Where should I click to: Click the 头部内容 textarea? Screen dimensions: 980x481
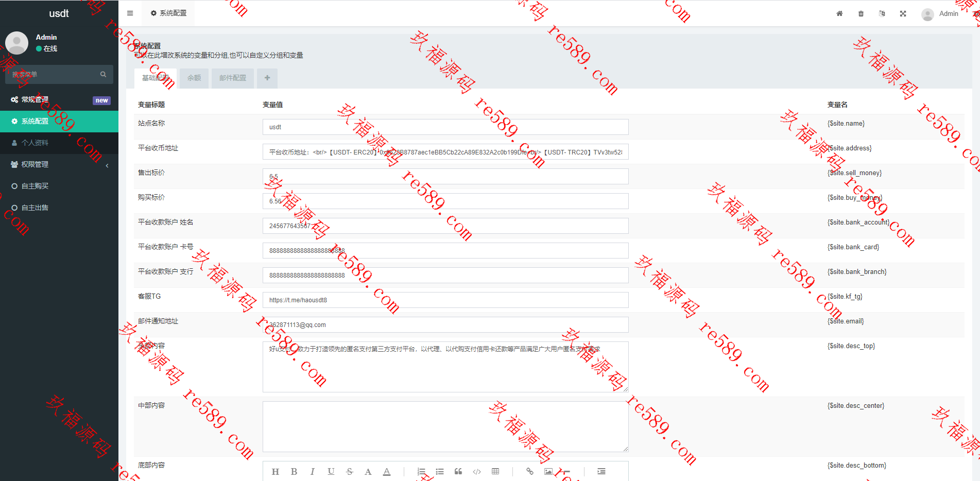click(445, 367)
